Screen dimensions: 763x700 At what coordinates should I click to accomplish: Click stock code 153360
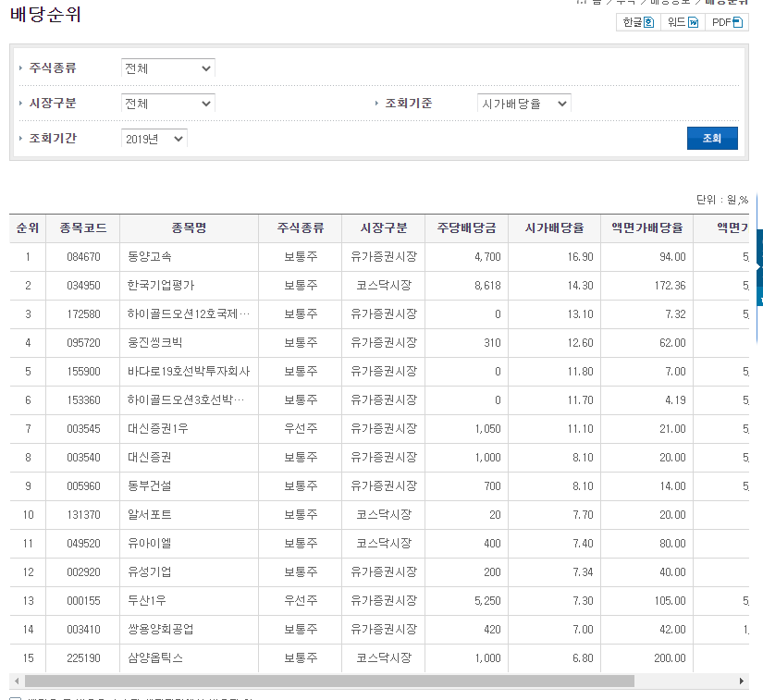(x=83, y=400)
